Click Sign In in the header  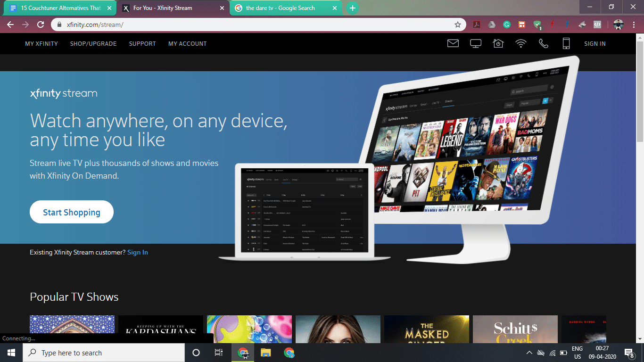(x=595, y=43)
